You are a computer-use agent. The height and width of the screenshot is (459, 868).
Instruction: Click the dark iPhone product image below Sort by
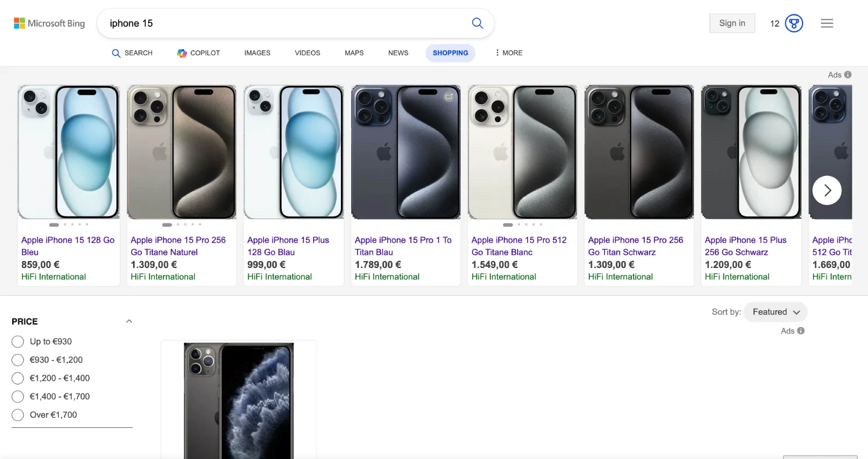coord(239,401)
